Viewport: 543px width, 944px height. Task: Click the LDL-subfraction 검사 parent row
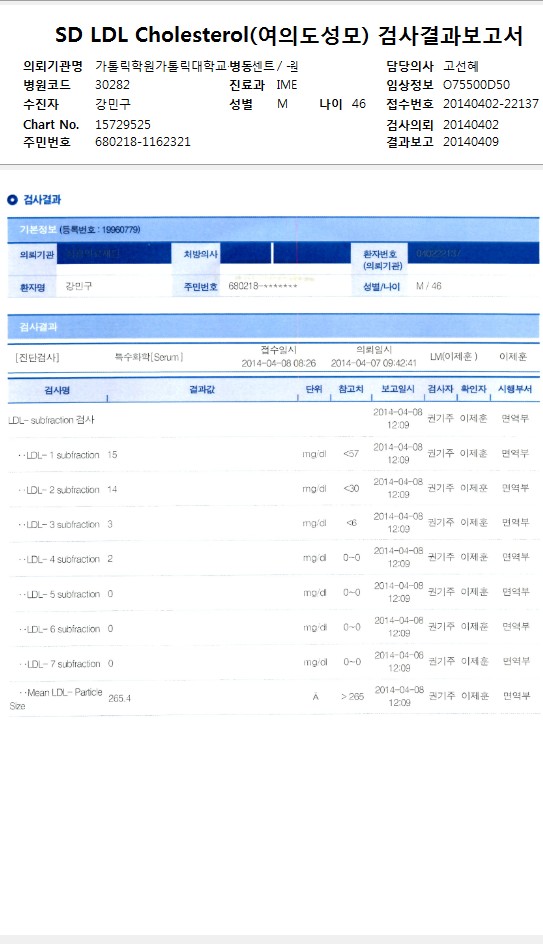[273, 420]
